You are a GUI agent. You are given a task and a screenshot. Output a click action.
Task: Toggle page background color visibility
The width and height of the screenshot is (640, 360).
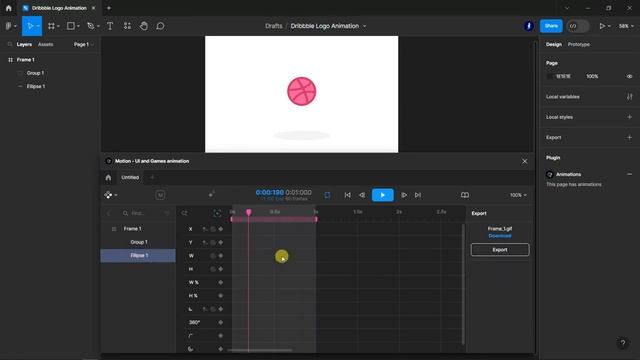pyautogui.click(x=629, y=76)
